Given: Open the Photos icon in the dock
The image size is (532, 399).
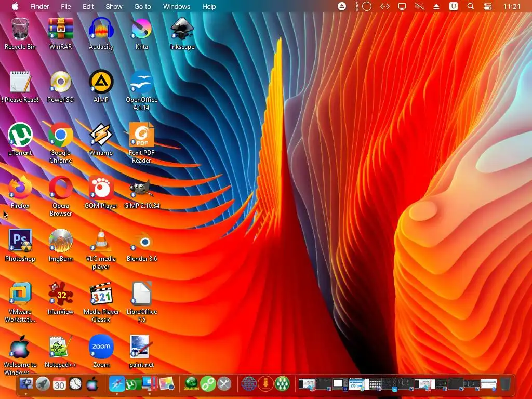Looking at the screenshot, I should pos(166,384).
